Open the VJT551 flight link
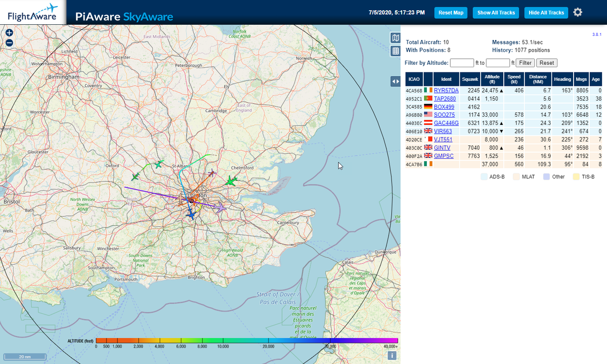607x364 pixels. 443,139
